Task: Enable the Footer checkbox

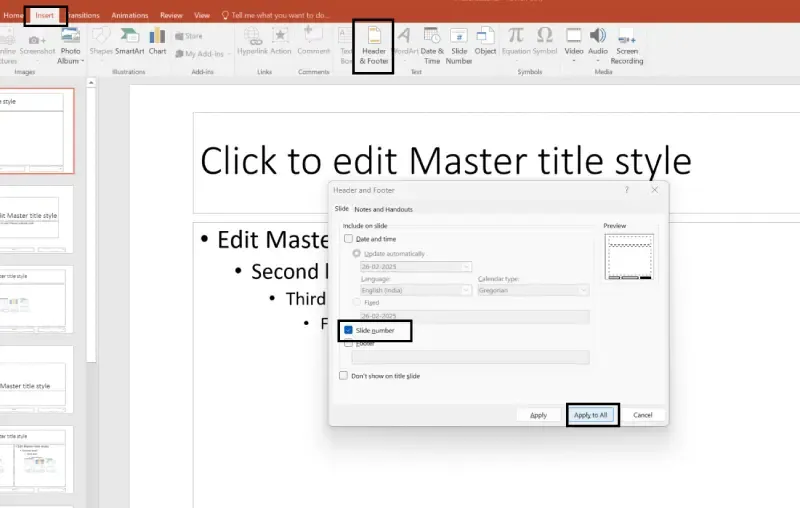Action: tap(348, 344)
